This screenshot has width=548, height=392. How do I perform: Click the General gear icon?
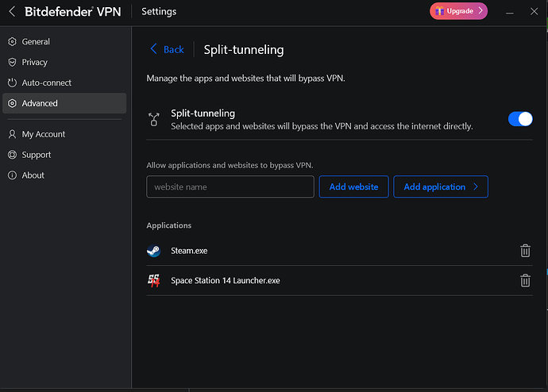tap(12, 41)
